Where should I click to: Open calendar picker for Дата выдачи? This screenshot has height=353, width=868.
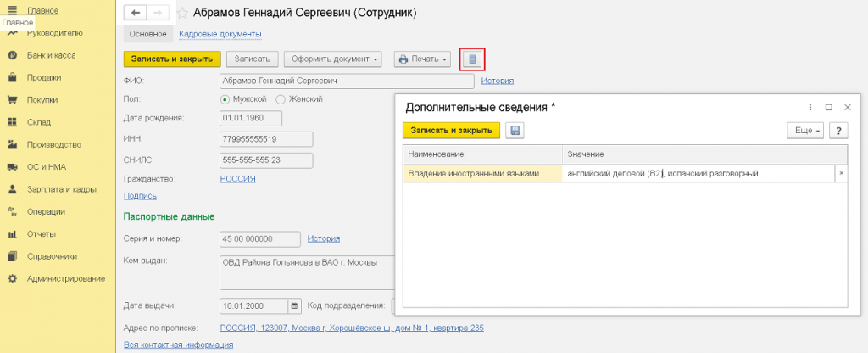click(x=294, y=305)
